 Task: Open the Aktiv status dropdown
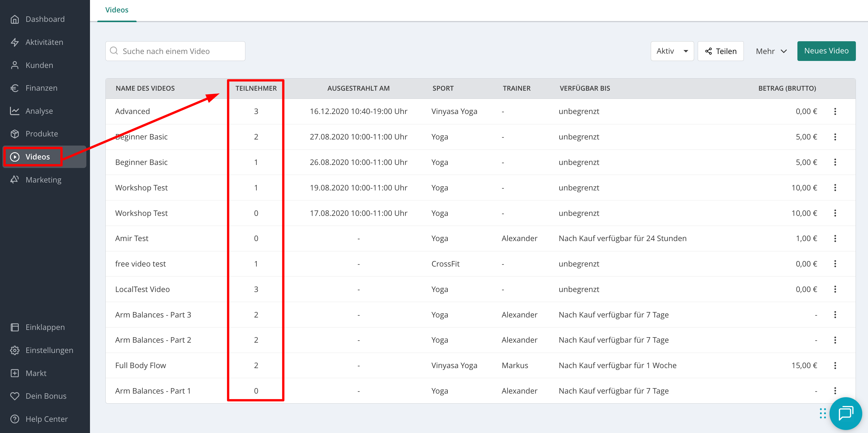672,51
